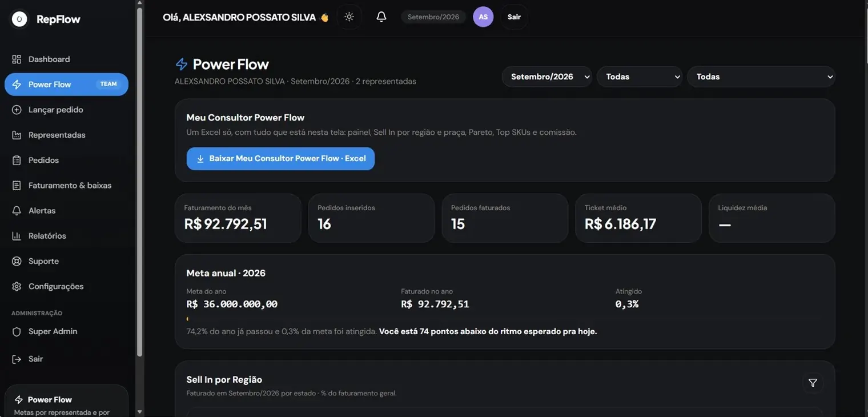Click the Faturamento & baixas receipt icon
This screenshot has width=868, height=417.
(x=17, y=186)
